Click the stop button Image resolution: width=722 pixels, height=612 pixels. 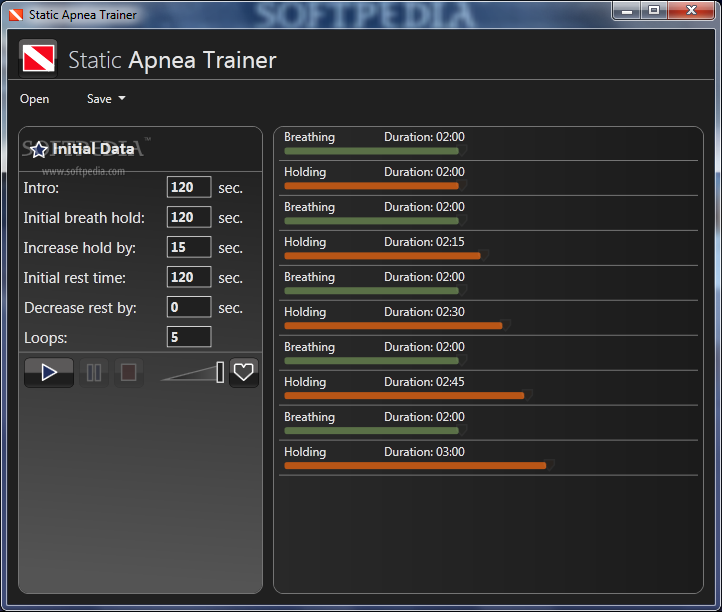click(128, 373)
